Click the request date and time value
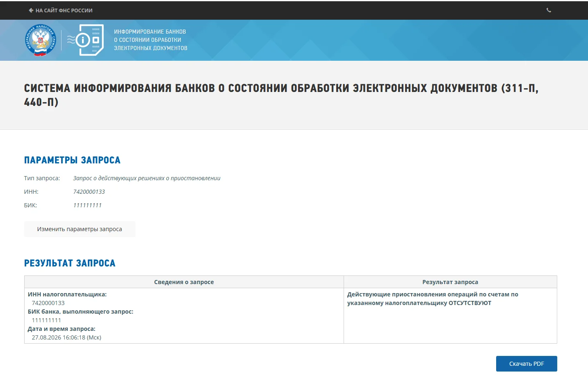The width and height of the screenshot is (588, 390). click(66, 337)
